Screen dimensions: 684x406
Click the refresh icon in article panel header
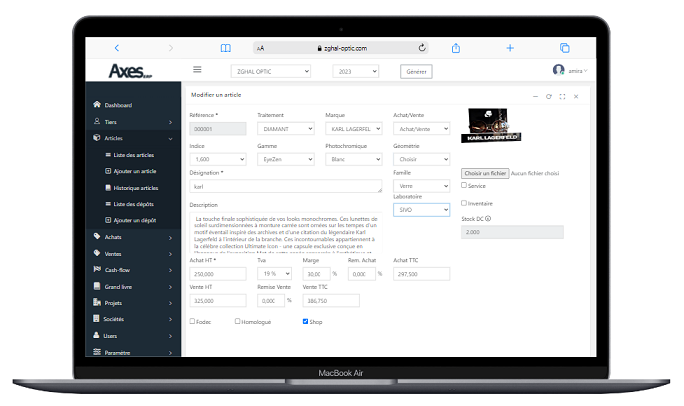(x=549, y=96)
